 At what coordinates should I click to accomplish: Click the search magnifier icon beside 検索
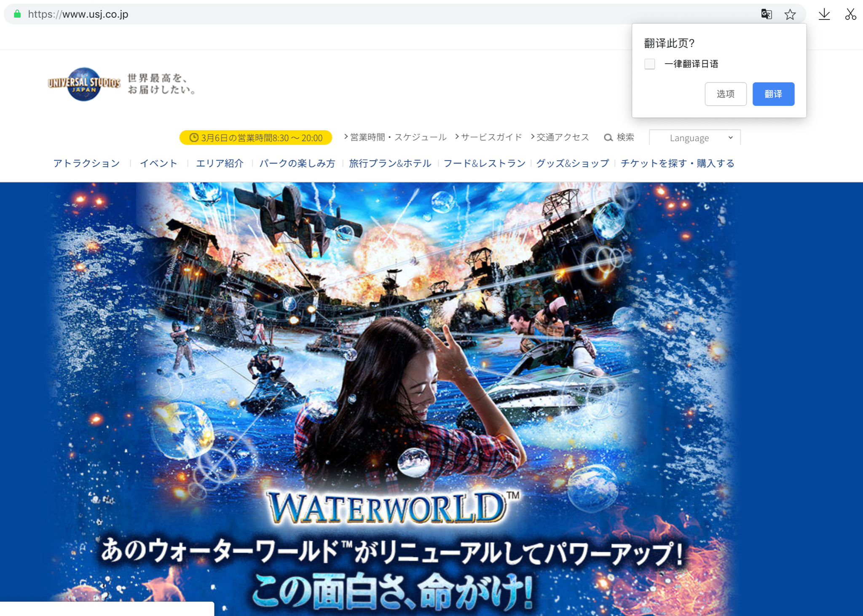coord(608,138)
